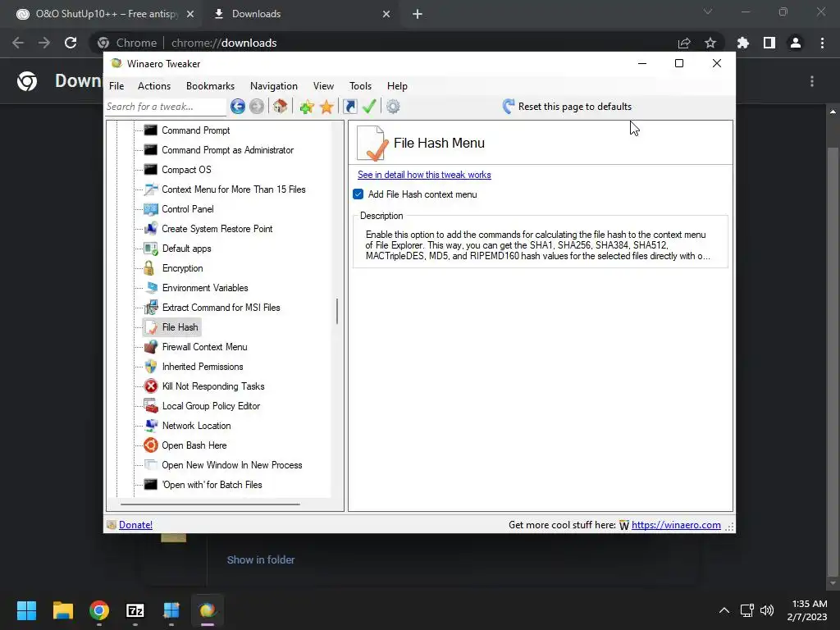Screen dimensions: 840x630
Task: Close the O&O ShutUp10++ Chrome tab
Action: pyautogui.click(x=190, y=14)
